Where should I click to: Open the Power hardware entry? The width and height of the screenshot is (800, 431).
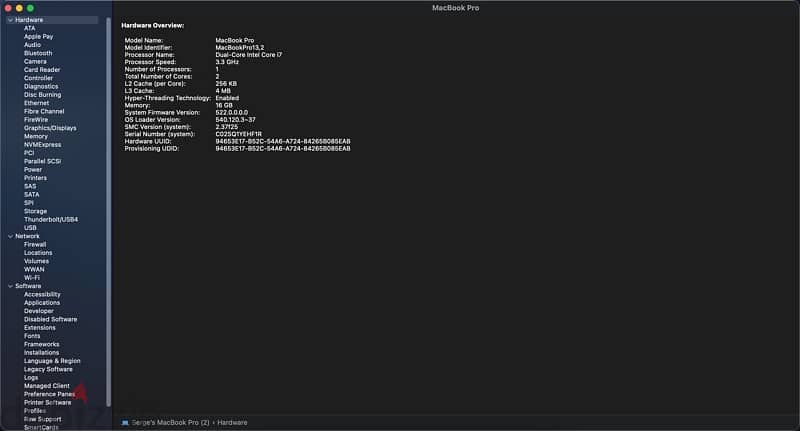coord(33,169)
